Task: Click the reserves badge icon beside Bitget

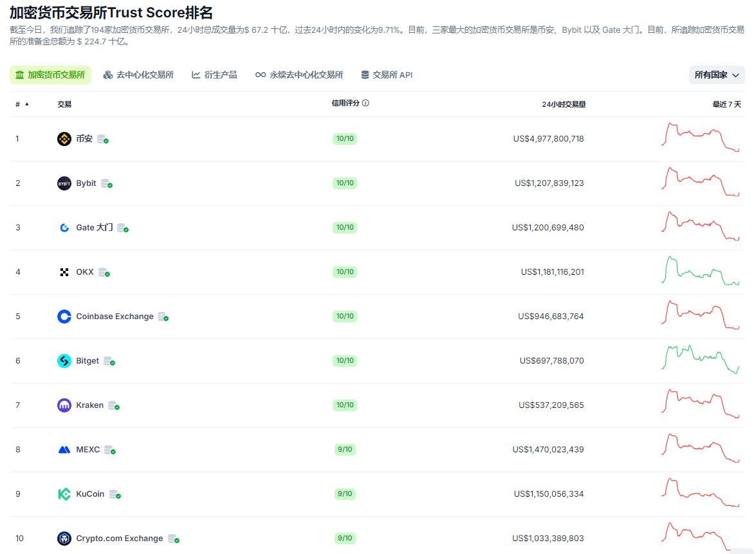Action: coord(109,362)
